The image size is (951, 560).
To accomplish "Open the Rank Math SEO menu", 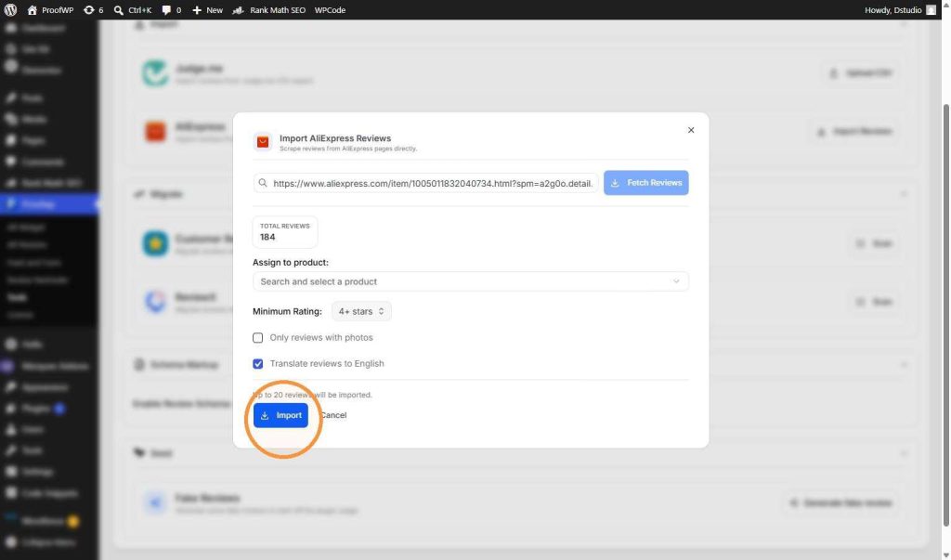I will click(269, 9).
